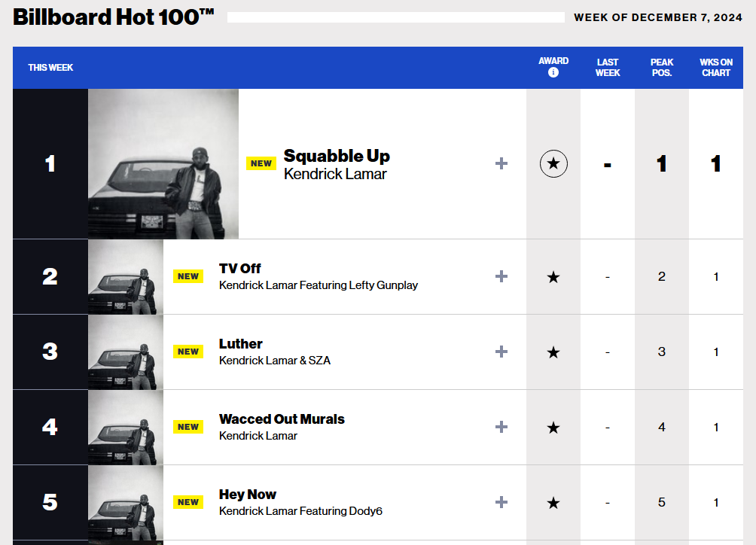The height and width of the screenshot is (545, 756).
Task: Click Kendrick Lamar & SZA artist text
Action: pyautogui.click(x=275, y=361)
